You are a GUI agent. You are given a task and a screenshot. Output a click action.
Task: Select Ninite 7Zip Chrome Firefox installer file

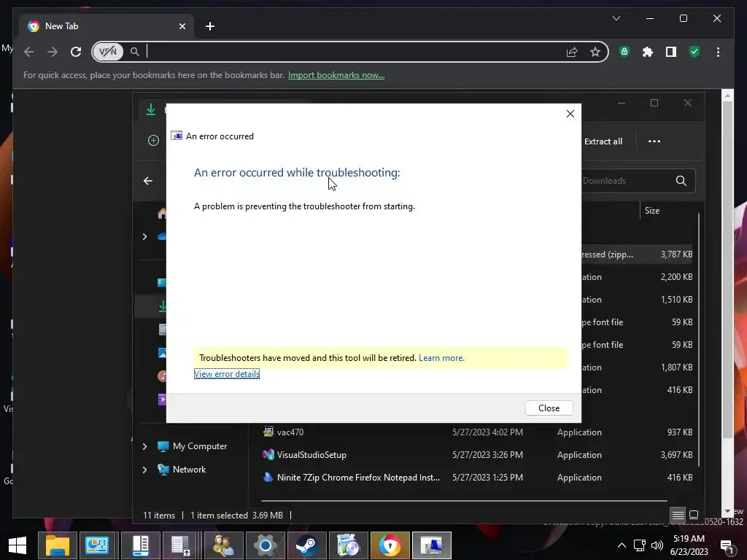pyautogui.click(x=358, y=477)
